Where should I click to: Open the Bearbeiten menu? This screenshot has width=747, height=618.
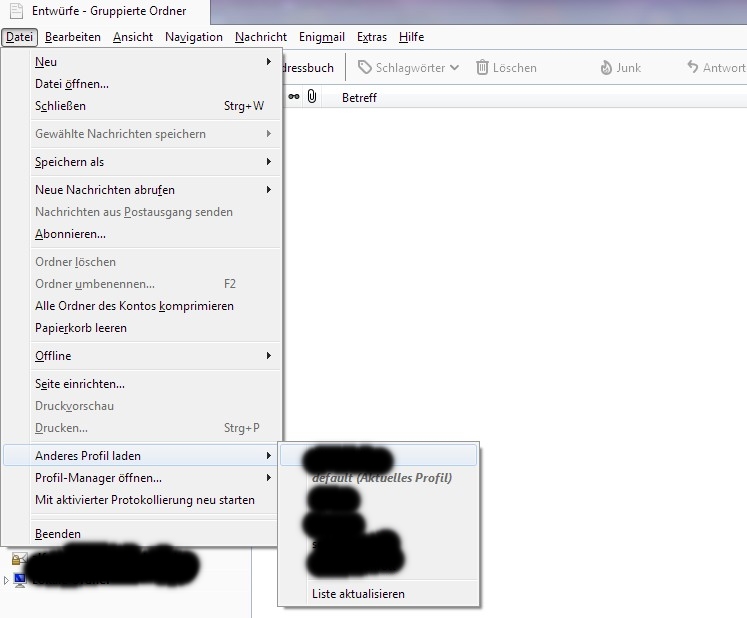[73, 37]
